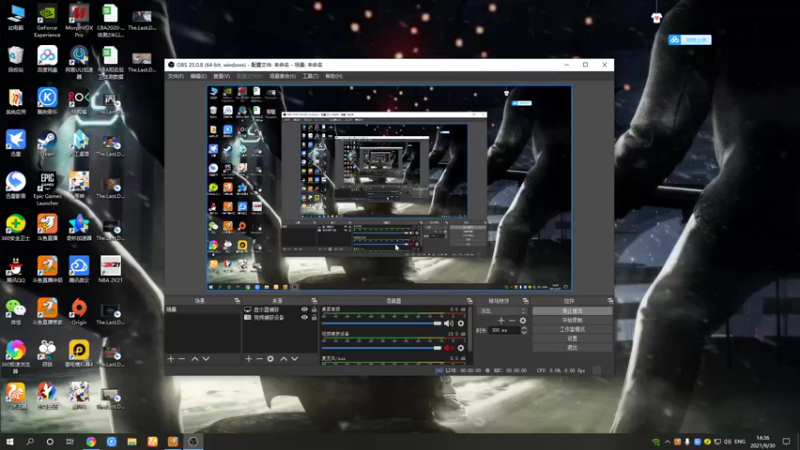Add a new scene with the plus icon
The height and width of the screenshot is (450, 800).
point(170,358)
